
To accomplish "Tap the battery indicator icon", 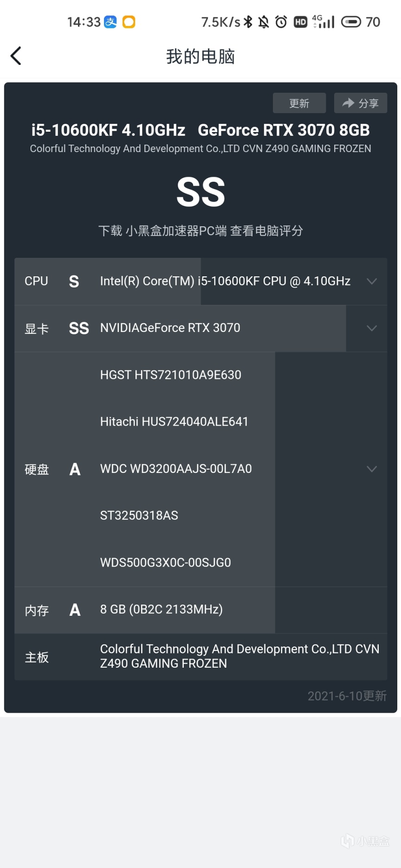I will click(x=351, y=22).
